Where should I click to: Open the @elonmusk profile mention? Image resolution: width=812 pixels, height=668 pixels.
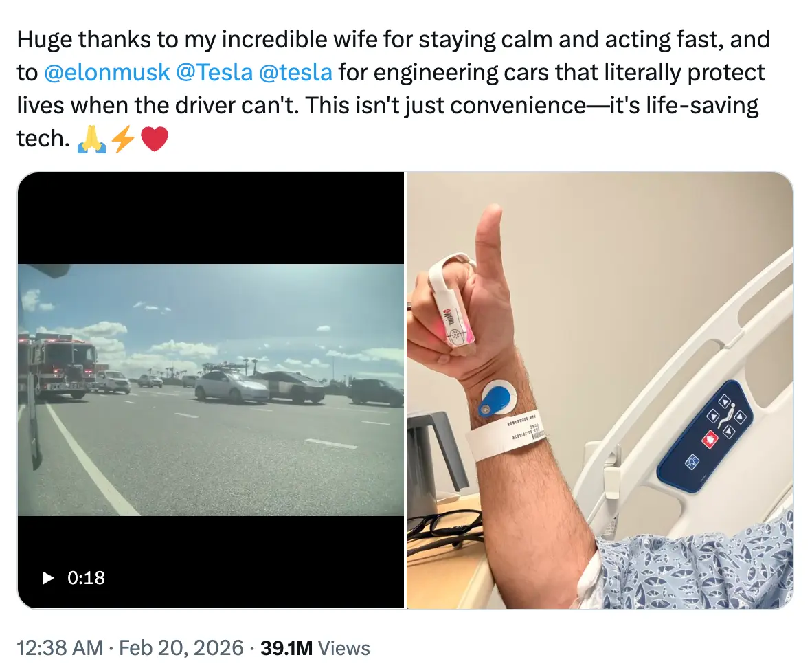coord(106,72)
